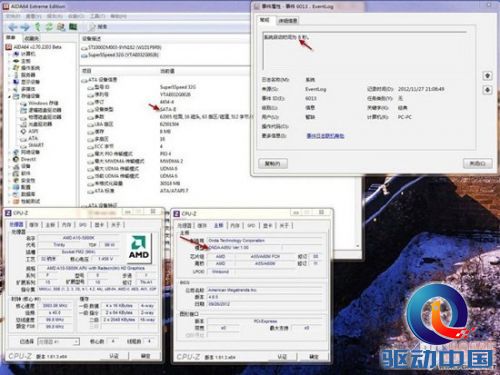The image size is (500, 375).
Task: Select the 多媒体 speaker icon in the tree
Action: tap(16, 89)
